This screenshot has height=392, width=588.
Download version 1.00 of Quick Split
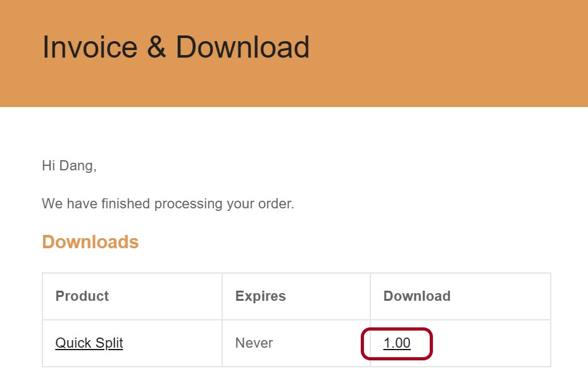coord(397,343)
